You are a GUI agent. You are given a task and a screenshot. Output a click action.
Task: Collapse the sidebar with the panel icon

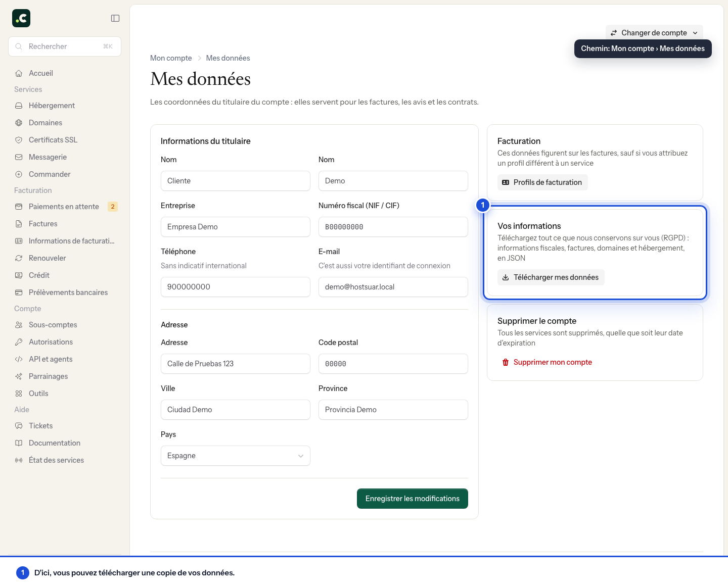click(115, 18)
